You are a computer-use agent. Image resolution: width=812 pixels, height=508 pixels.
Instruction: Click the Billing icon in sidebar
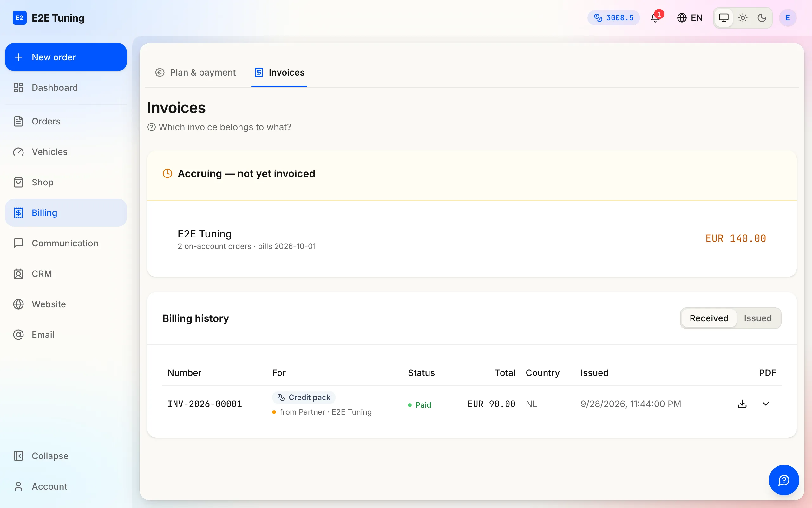pyautogui.click(x=18, y=213)
